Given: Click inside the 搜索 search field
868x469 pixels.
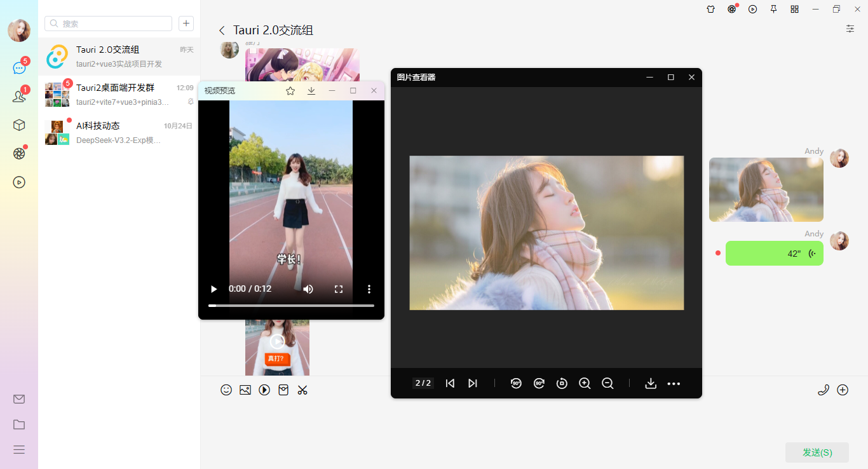Looking at the screenshot, I should [x=108, y=23].
